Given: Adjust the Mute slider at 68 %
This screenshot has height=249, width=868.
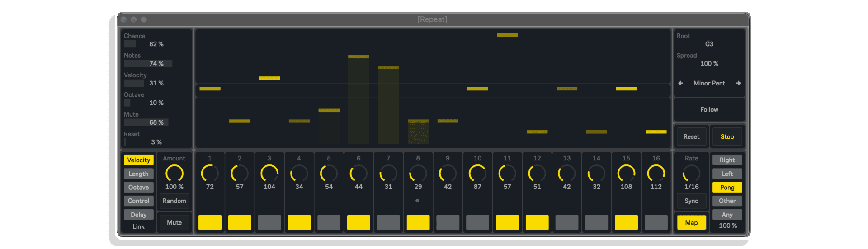Looking at the screenshot, I should [156, 122].
